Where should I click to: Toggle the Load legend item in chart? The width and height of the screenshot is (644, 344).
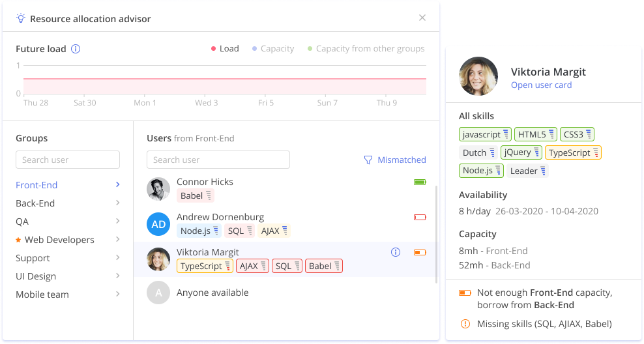(x=225, y=49)
